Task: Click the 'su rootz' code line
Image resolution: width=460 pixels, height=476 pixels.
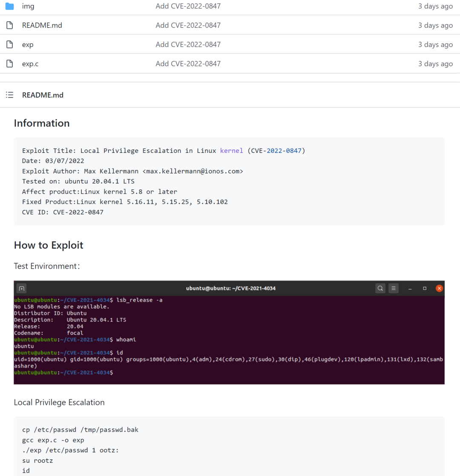Action: [37, 461]
